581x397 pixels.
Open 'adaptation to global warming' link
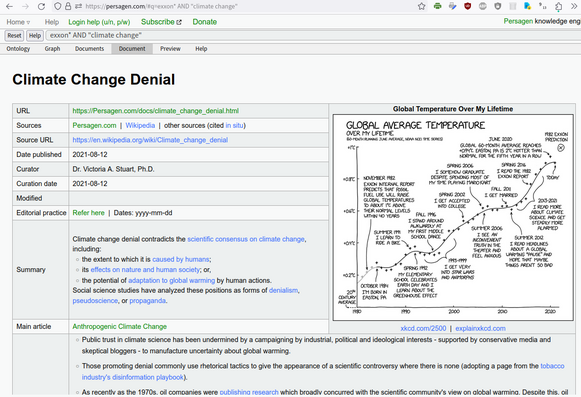[172, 280]
